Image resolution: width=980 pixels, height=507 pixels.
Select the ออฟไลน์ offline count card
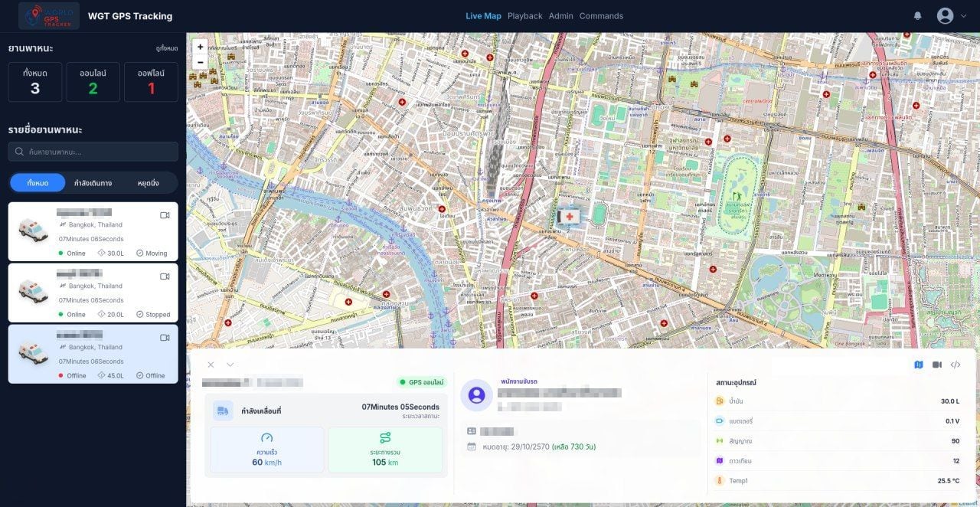point(151,82)
